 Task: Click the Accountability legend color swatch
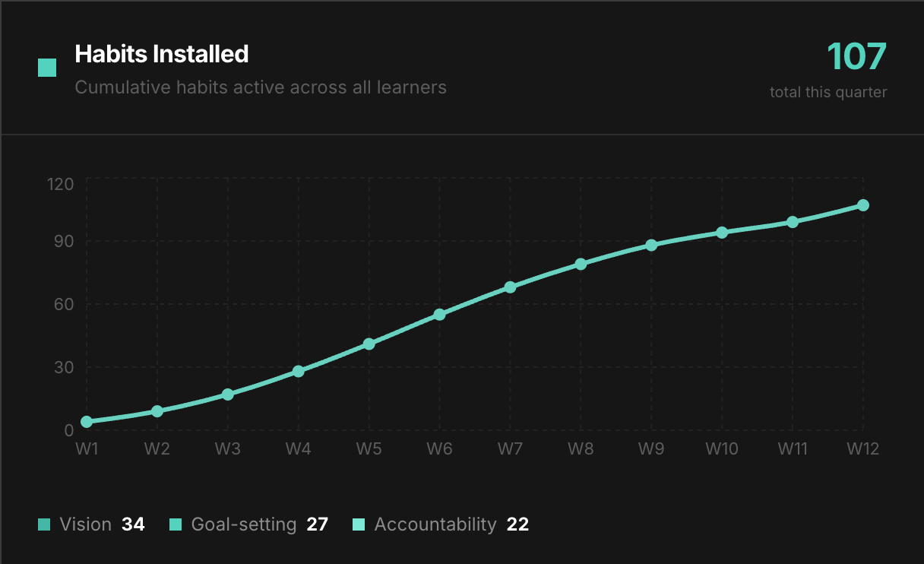pyautogui.click(x=359, y=524)
